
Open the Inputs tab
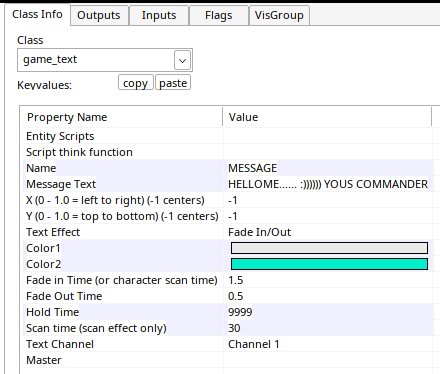159,15
